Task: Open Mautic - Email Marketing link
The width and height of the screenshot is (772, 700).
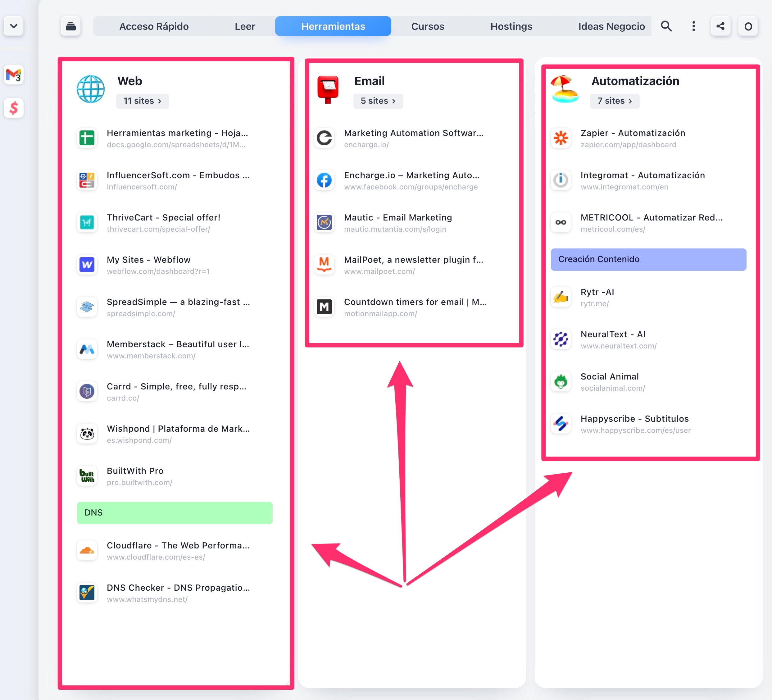Action: point(398,217)
